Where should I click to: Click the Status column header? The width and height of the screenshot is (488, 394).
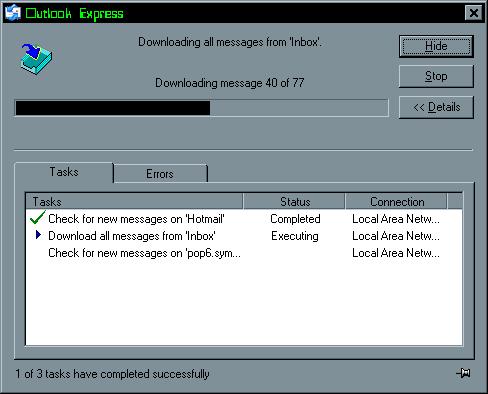point(294,201)
